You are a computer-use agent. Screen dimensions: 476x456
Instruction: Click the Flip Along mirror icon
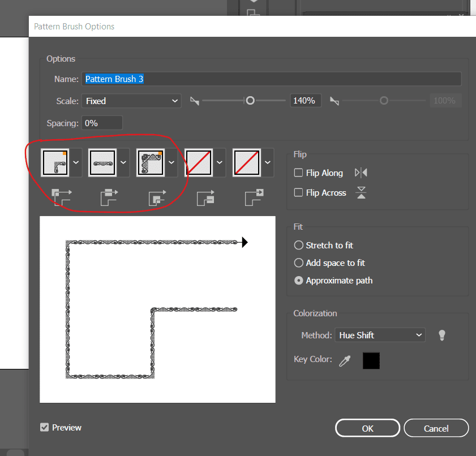point(361,173)
